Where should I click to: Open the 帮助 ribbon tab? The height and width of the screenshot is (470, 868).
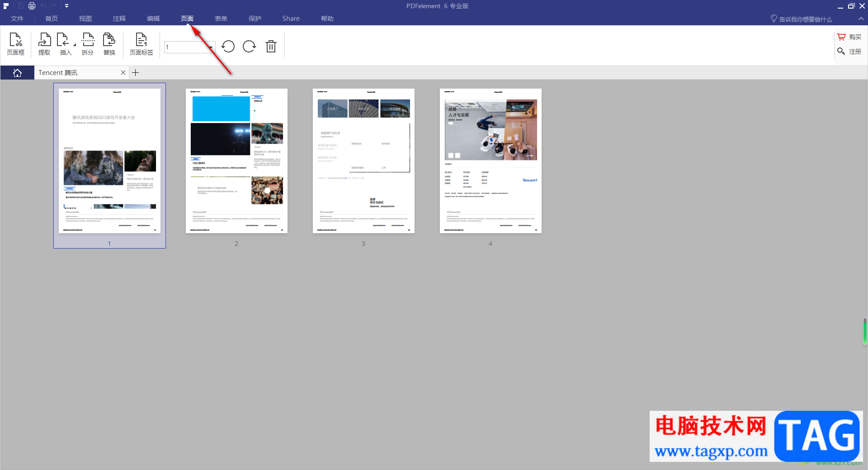327,19
